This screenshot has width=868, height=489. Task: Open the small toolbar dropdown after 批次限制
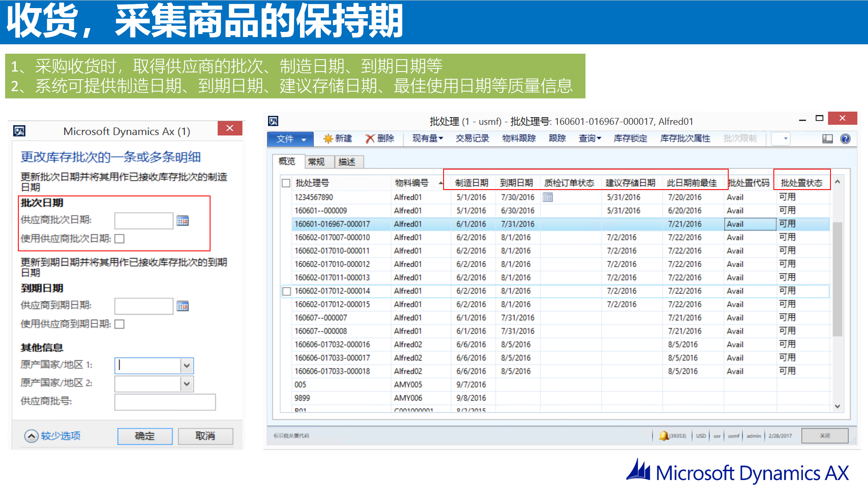coord(781,138)
